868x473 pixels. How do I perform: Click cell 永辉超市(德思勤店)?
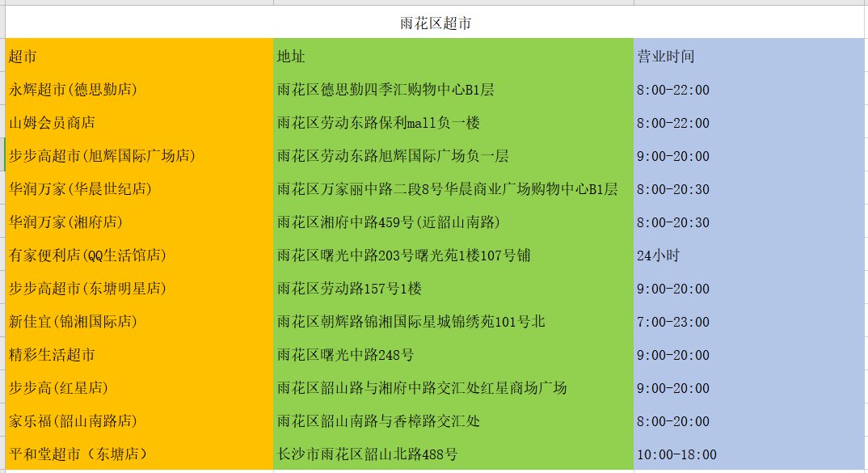coord(140,89)
